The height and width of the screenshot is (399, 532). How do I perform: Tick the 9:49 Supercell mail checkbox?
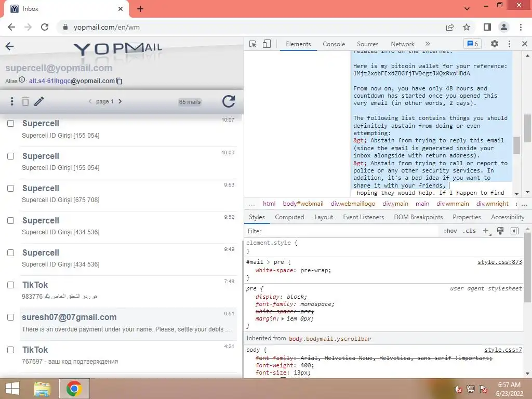click(x=11, y=253)
